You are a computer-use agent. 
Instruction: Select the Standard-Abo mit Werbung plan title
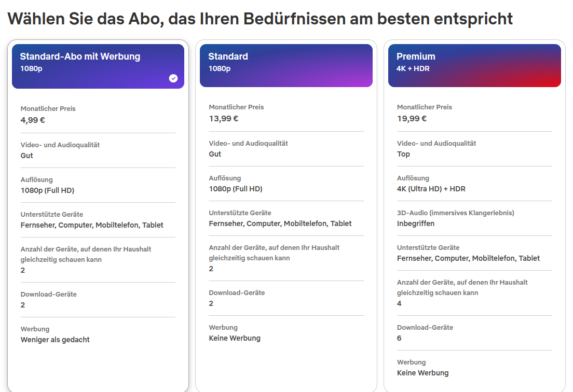(x=80, y=57)
